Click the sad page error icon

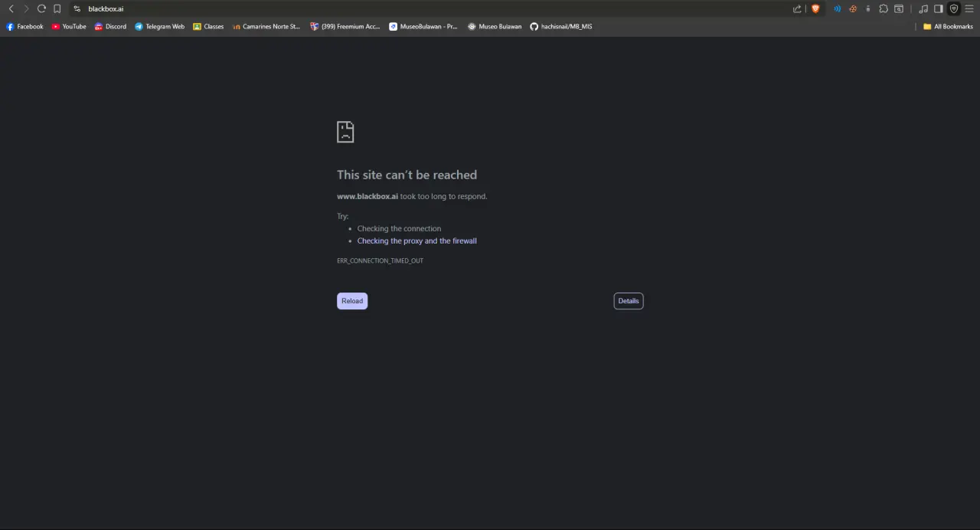point(345,132)
